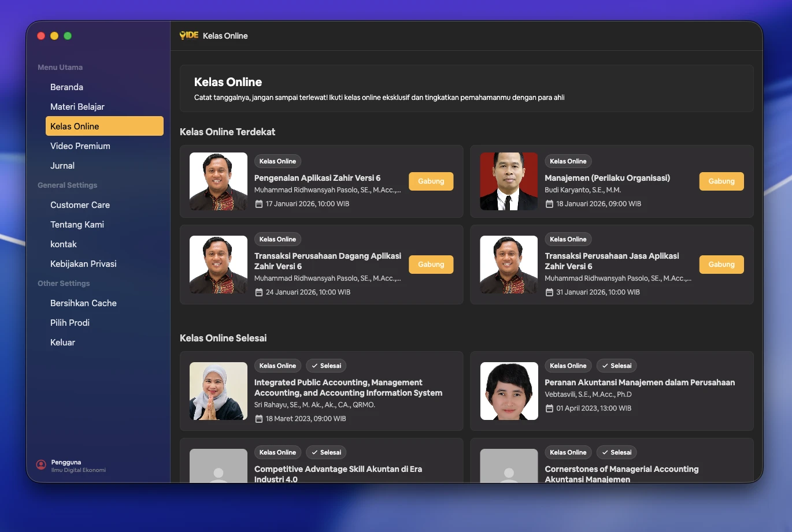Image resolution: width=792 pixels, height=532 pixels.
Task: Click the IDE logo in header
Action: point(189,35)
